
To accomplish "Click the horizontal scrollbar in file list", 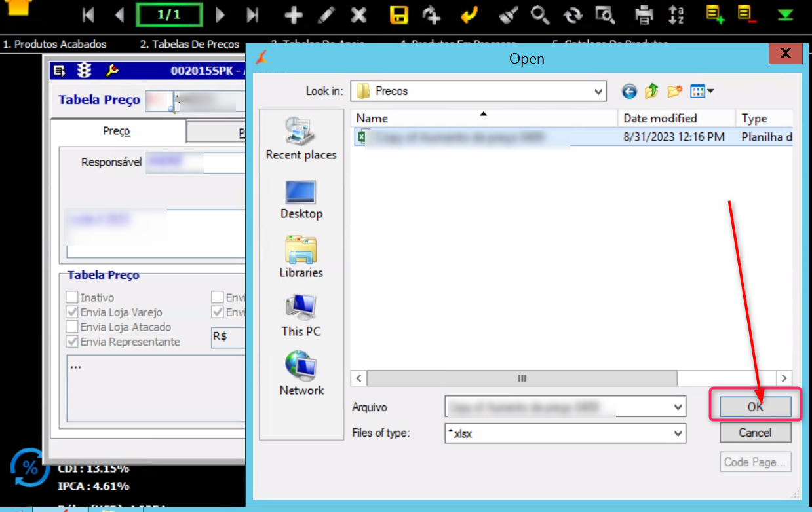I will tap(522, 378).
